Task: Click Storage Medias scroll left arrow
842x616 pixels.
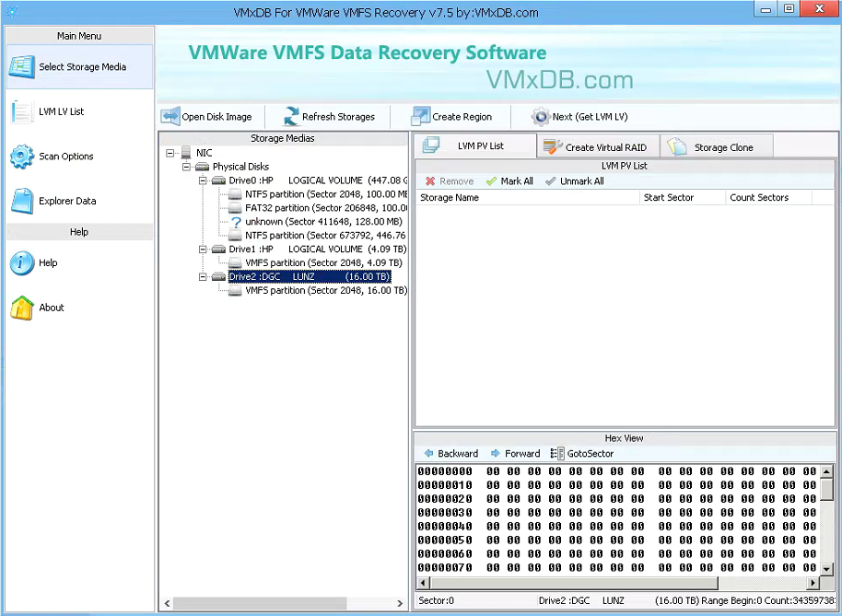Action: [x=167, y=603]
